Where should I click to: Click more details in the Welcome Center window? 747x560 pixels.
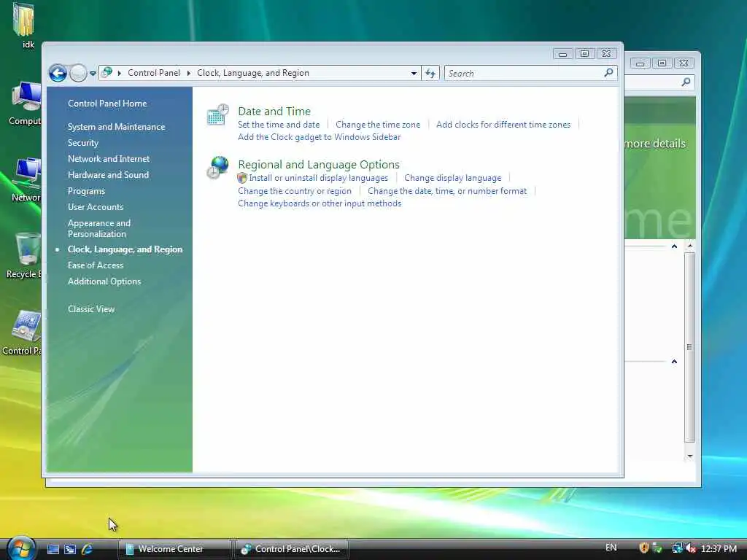point(655,144)
